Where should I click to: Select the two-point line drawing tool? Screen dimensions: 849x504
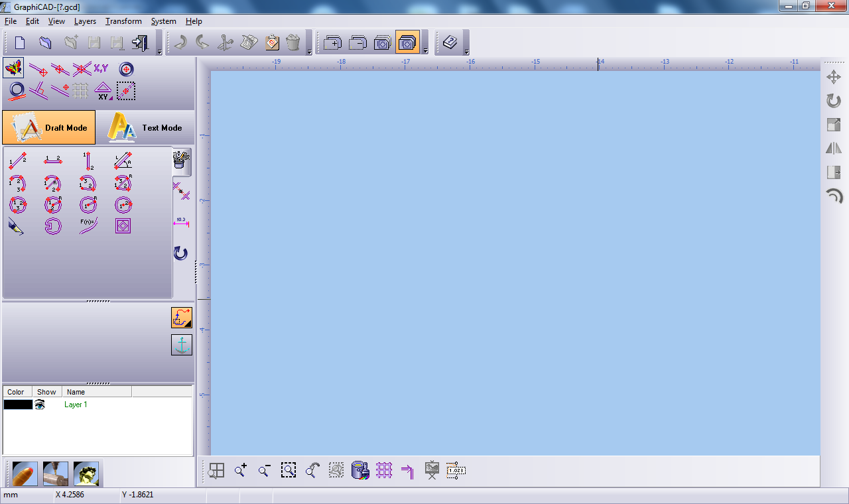pos(17,160)
